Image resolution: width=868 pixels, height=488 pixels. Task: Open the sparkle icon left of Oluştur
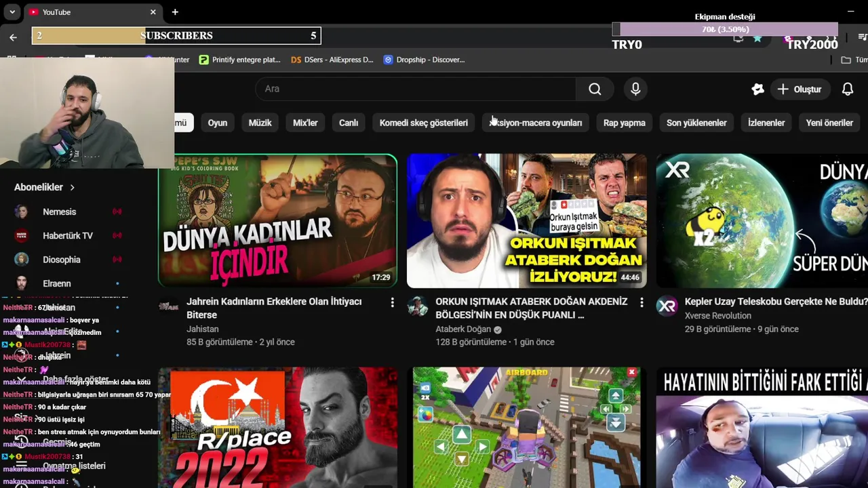[x=757, y=89]
